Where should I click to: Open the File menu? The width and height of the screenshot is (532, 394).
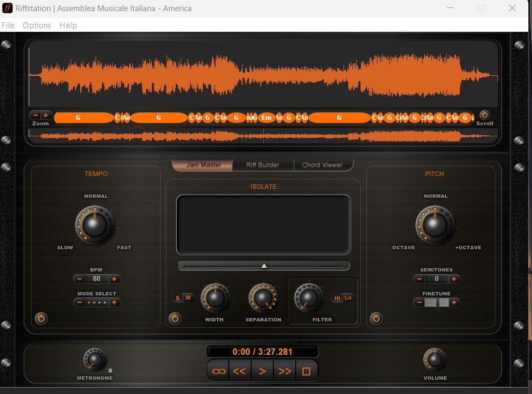[8, 25]
